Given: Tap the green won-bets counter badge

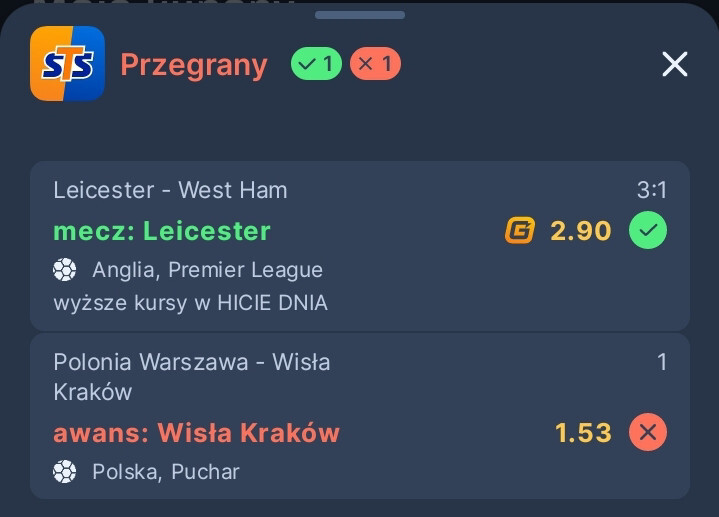Looking at the screenshot, I should 316,65.
